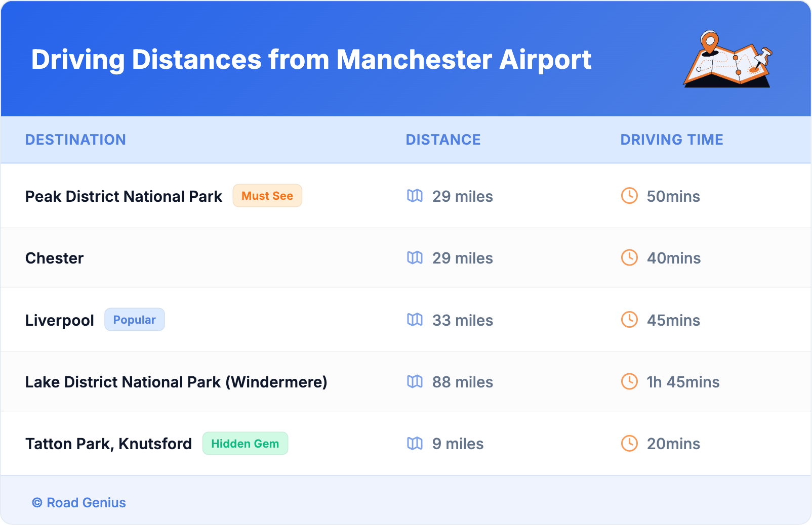Click the clock icon next to 40mins
The image size is (812, 525).
[629, 258]
